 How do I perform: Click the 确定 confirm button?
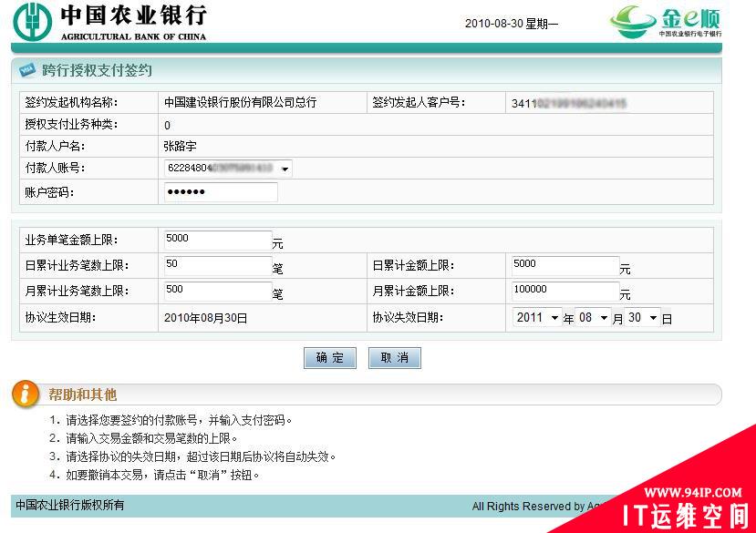(330, 357)
